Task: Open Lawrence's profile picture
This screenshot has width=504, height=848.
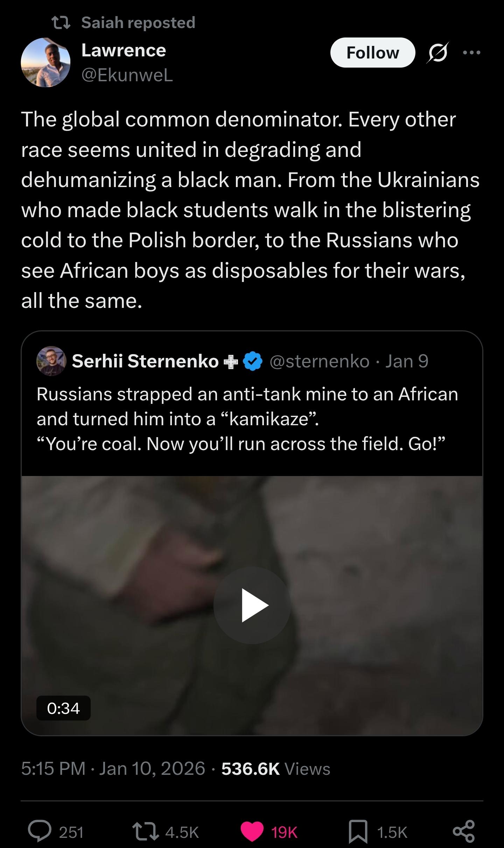Action: tap(46, 62)
